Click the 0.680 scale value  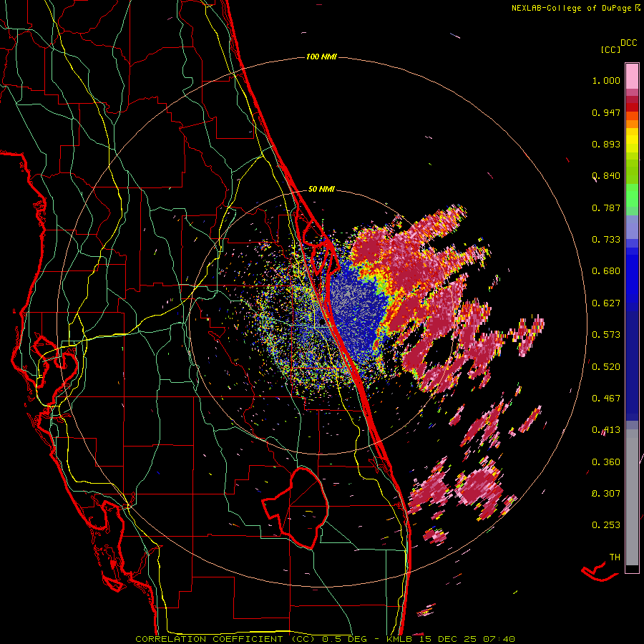point(606,271)
